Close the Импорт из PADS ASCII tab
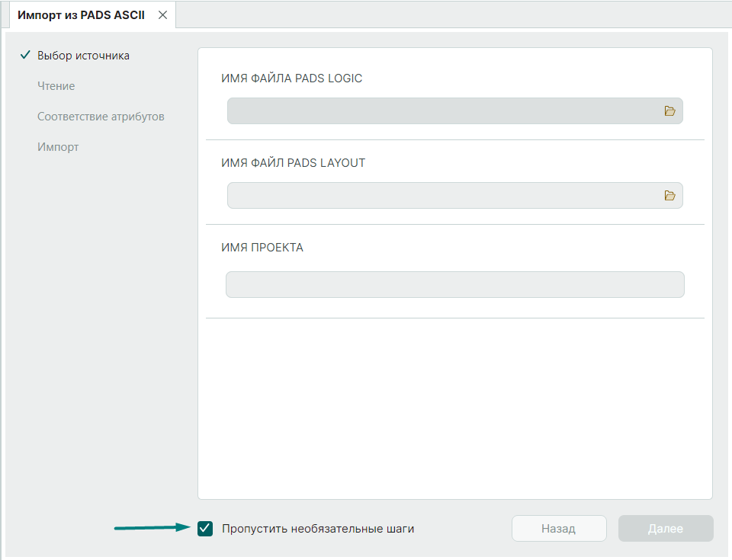Viewport: 732px width, 560px height. pyautogui.click(x=162, y=15)
